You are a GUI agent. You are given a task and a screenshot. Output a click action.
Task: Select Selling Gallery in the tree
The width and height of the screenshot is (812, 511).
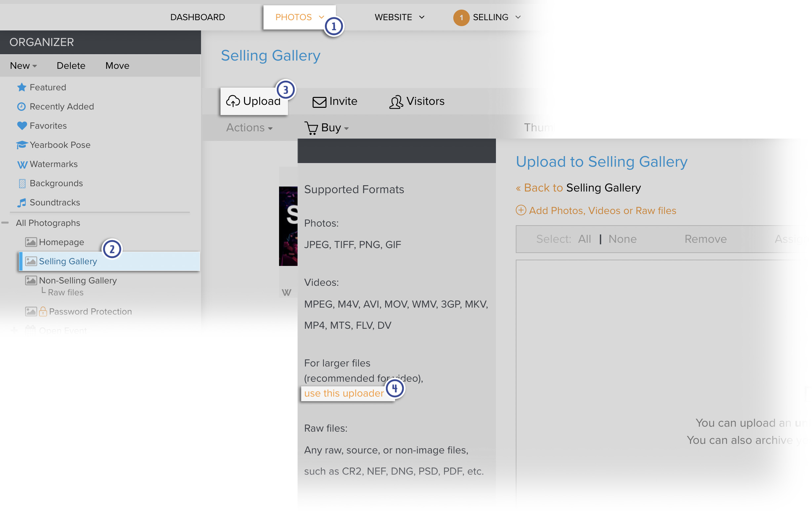pos(109,261)
